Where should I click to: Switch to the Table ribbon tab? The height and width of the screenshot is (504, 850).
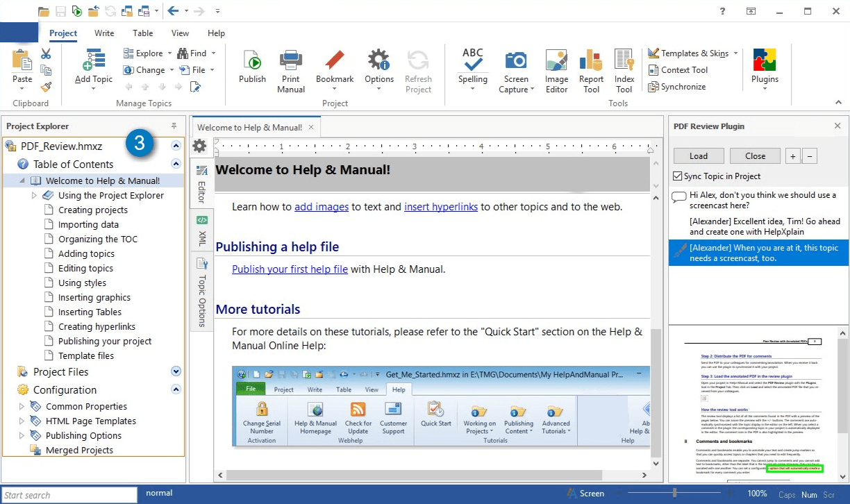143,33
